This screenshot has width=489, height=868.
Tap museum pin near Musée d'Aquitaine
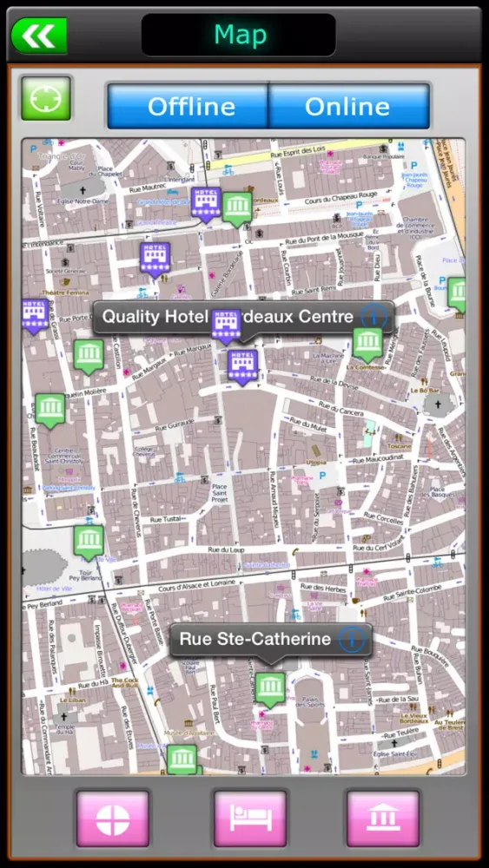click(x=182, y=759)
